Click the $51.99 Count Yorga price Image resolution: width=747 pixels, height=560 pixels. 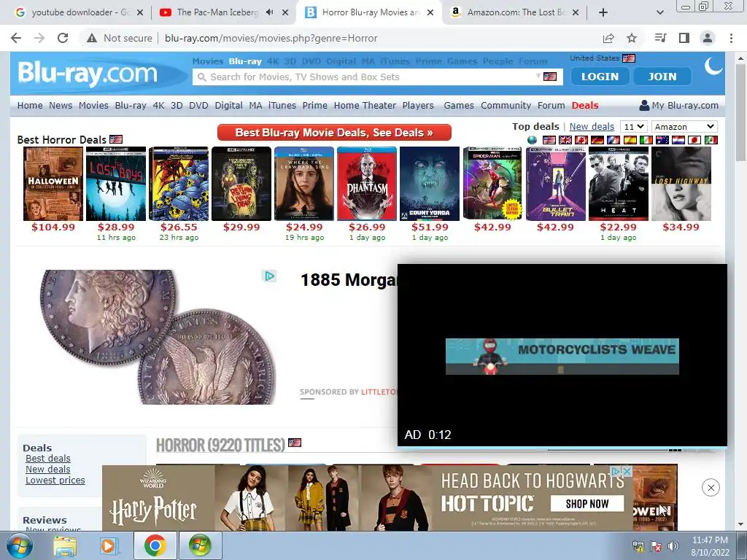click(x=430, y=227)
